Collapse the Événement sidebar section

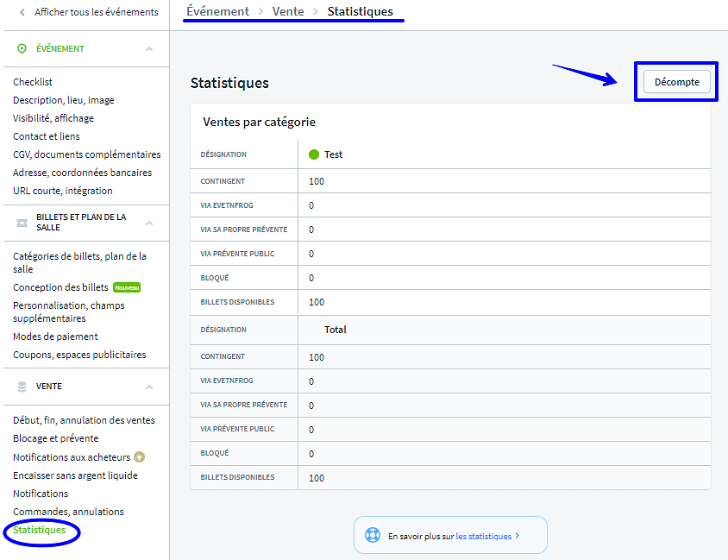[149, 49]
